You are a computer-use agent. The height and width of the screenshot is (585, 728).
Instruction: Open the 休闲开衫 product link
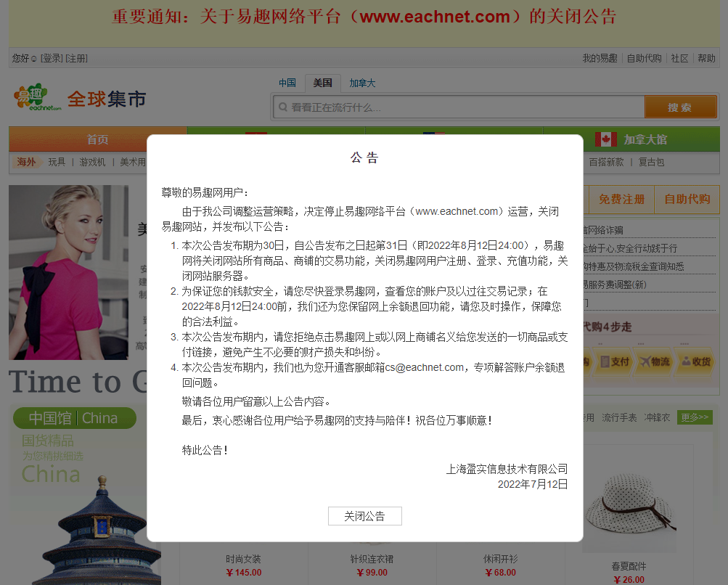click(501, 559)
